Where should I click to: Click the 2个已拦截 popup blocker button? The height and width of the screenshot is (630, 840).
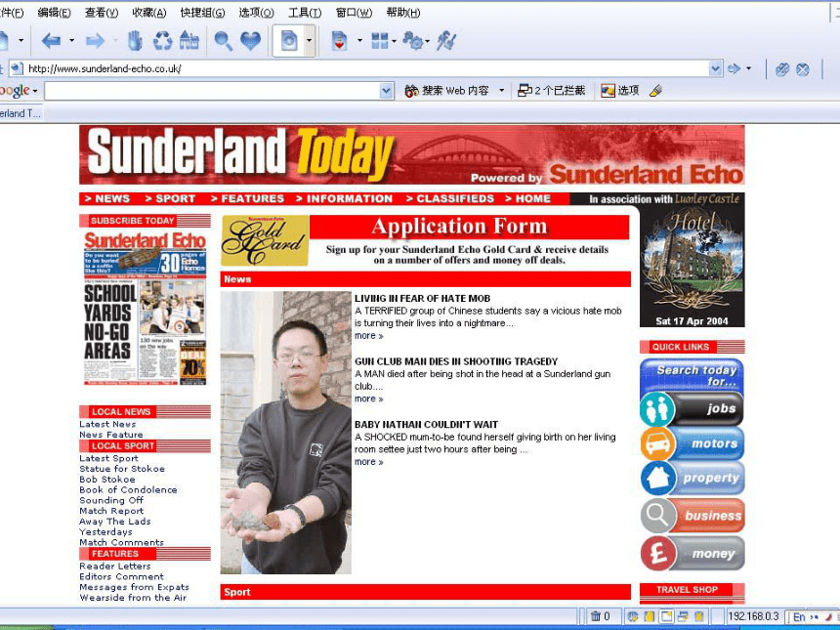(551, 91)
